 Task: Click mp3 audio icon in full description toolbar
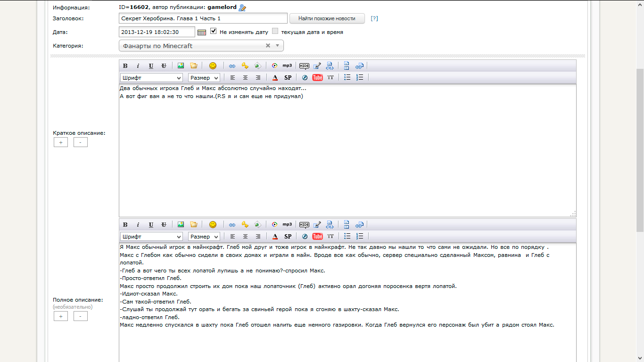tap(287, 225)
